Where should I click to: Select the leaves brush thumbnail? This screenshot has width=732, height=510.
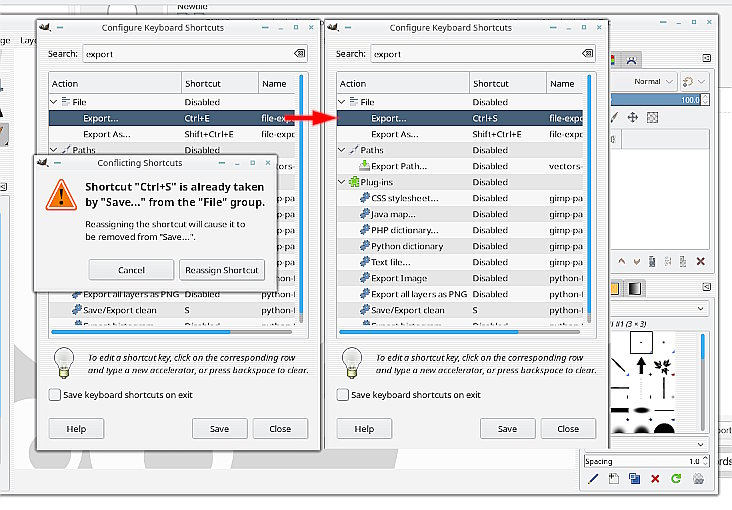tap(662, 367)
